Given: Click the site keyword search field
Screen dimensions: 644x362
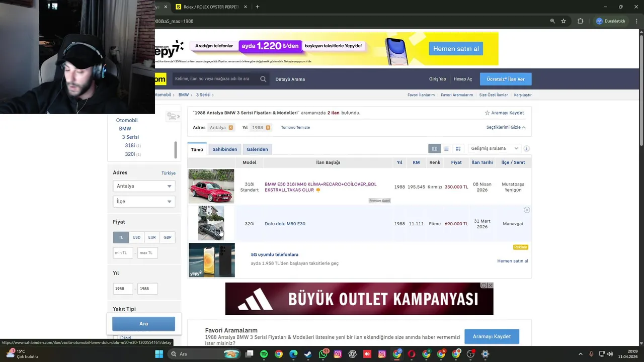Looking at the screenshot, I should tap(215, 79).
